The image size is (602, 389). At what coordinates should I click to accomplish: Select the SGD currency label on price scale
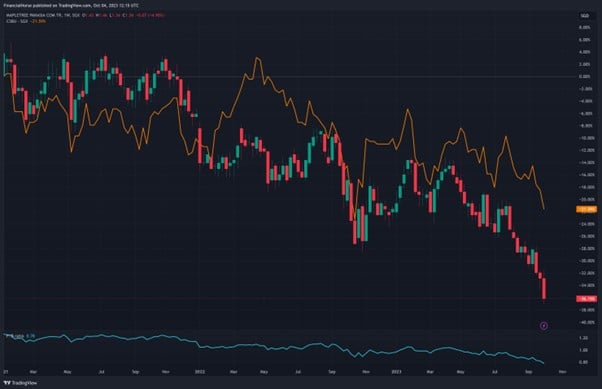pyautogui.click(x=584, y=16)
